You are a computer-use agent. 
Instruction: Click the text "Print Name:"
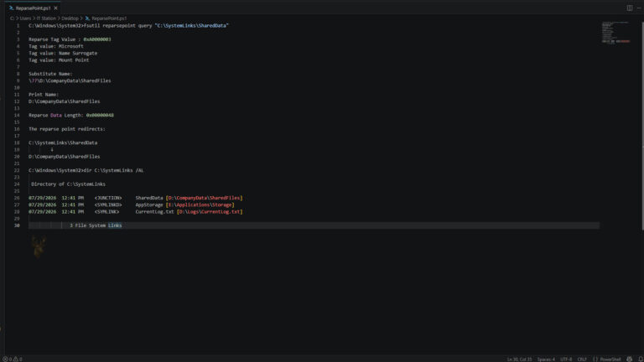click(x=44, y=95)
